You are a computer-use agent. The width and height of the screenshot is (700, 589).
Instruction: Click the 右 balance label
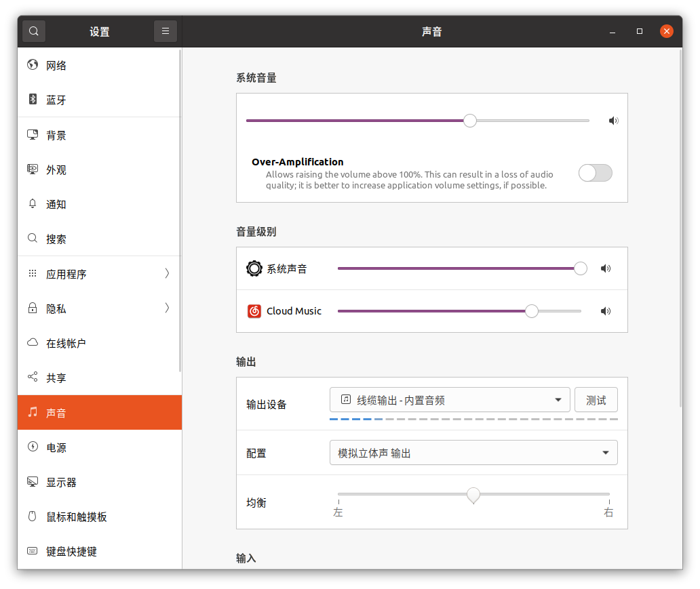point(608,512)
